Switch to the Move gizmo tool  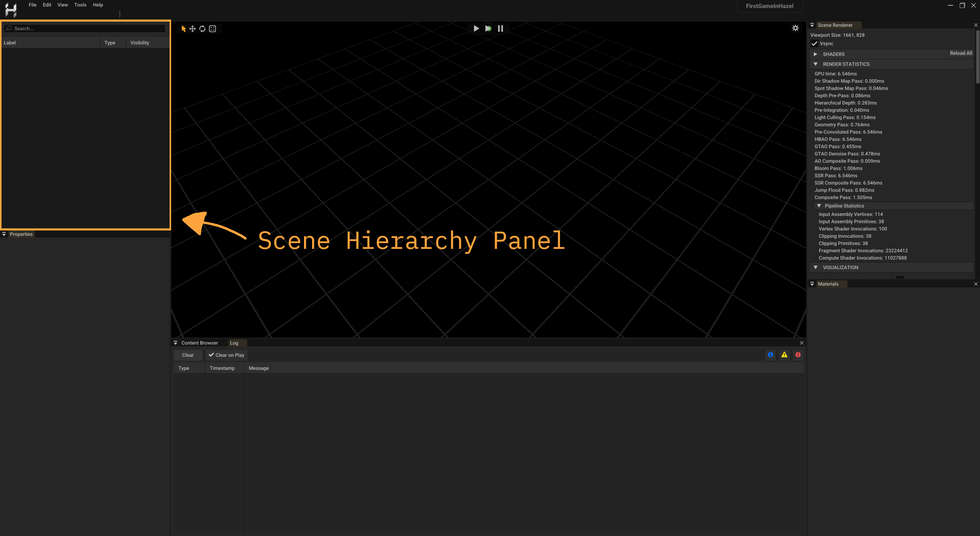click(193, 28)
